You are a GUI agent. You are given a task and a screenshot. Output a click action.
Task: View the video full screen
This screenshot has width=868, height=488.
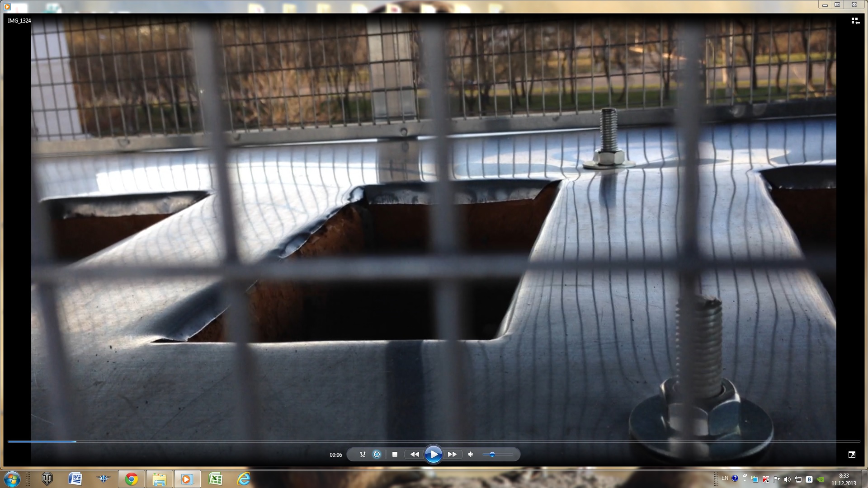point(852,455)
